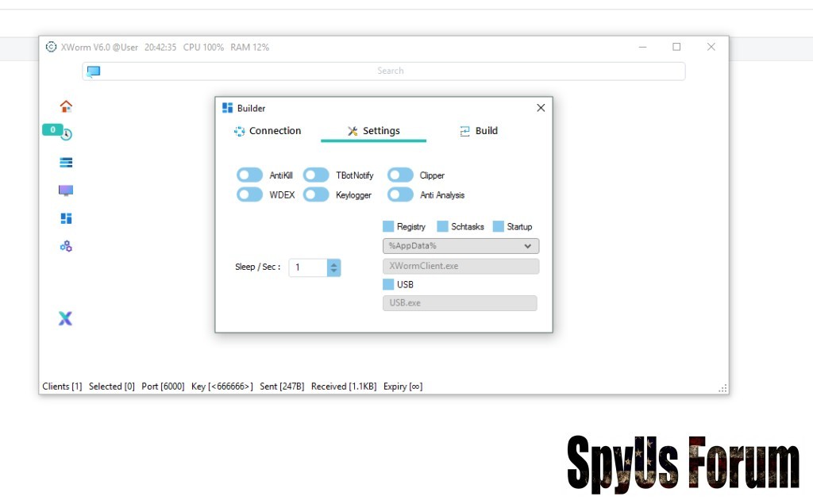813x504 pixels.
Task: Toggle the TBotNotify switch
Action: point(316,175)
